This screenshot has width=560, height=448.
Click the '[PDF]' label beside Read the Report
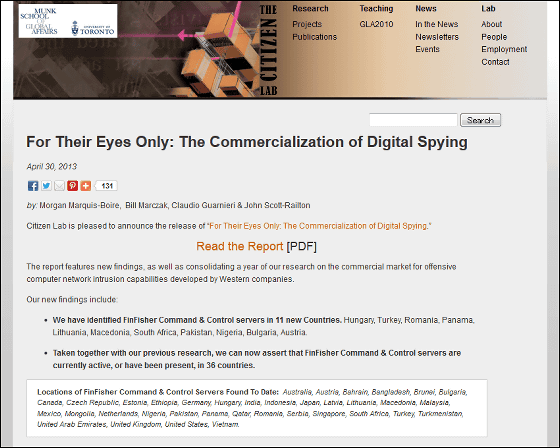pos(301,247)
